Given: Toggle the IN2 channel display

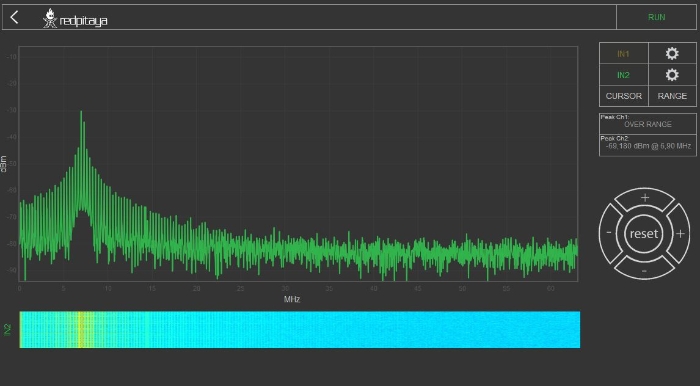Looking at the screenshot, I should pos(623,75).
